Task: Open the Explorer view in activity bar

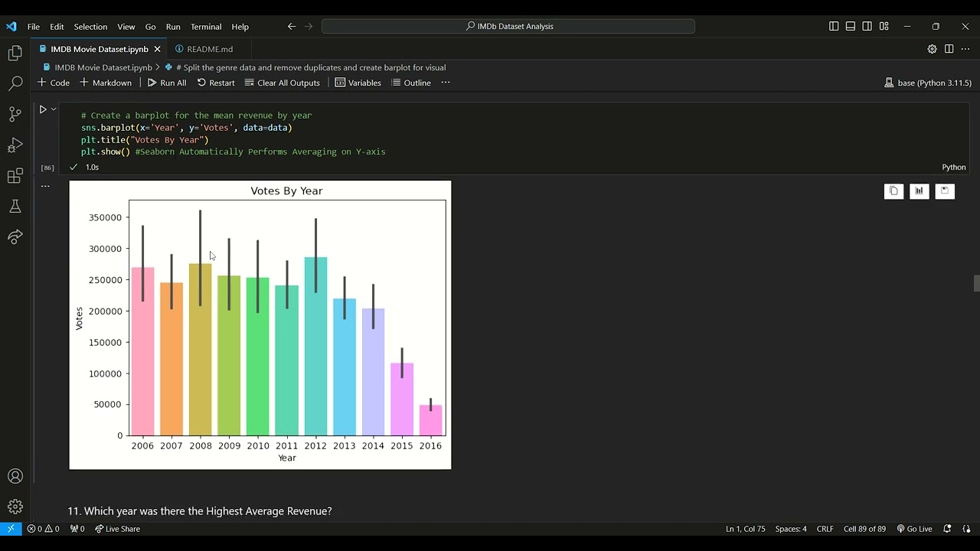Action: click(x=15, y=54)
